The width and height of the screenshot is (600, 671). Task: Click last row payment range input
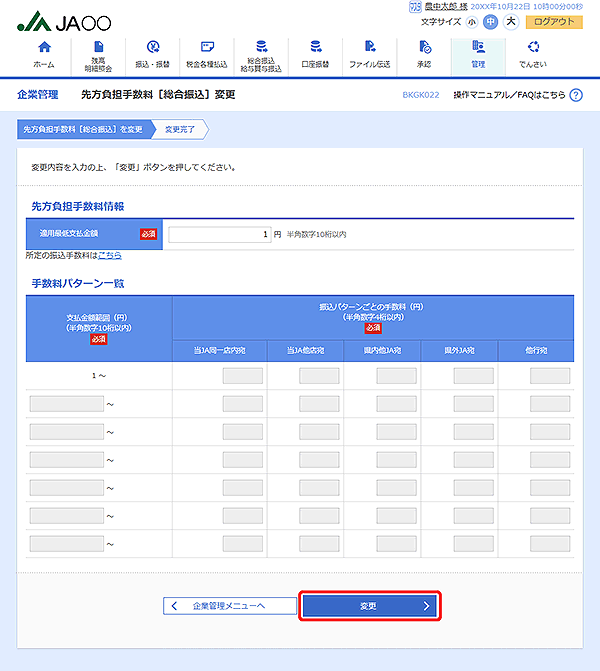tap(67, 544)
